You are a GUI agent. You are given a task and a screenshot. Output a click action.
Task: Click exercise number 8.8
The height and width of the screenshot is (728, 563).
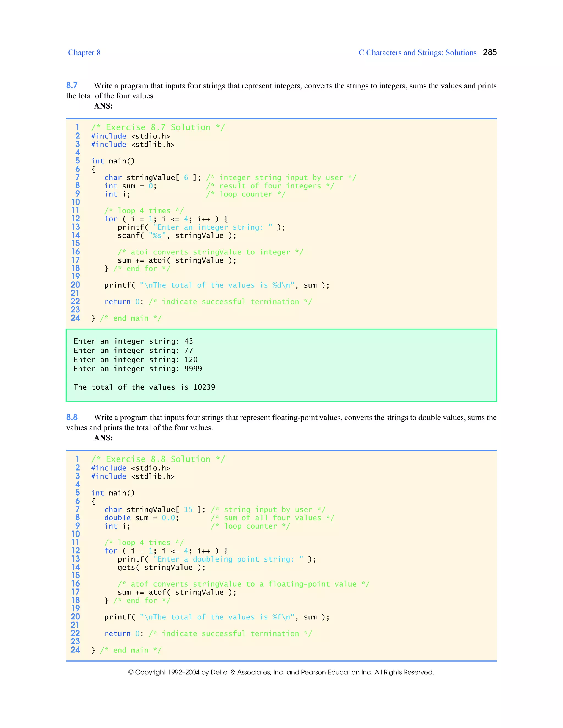point(72,417)
